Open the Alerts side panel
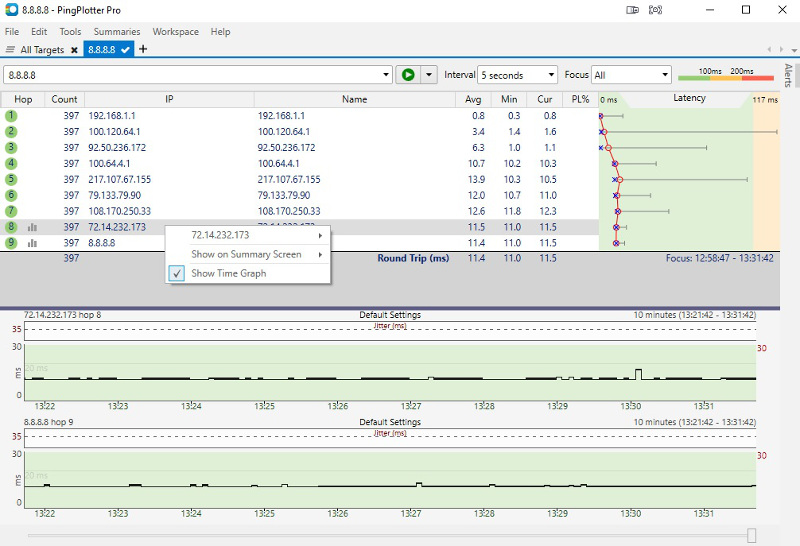This screenshot has width=800, height=546. tap(789, 76)
